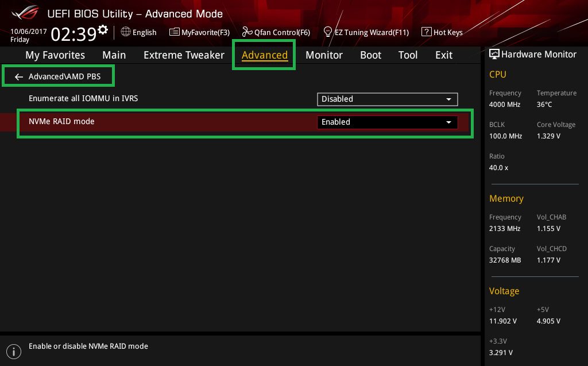The image size is (588, 366).
Task: Click the EZ Tuning Wizard bulb icon
Action: click(x=328, y=32)
